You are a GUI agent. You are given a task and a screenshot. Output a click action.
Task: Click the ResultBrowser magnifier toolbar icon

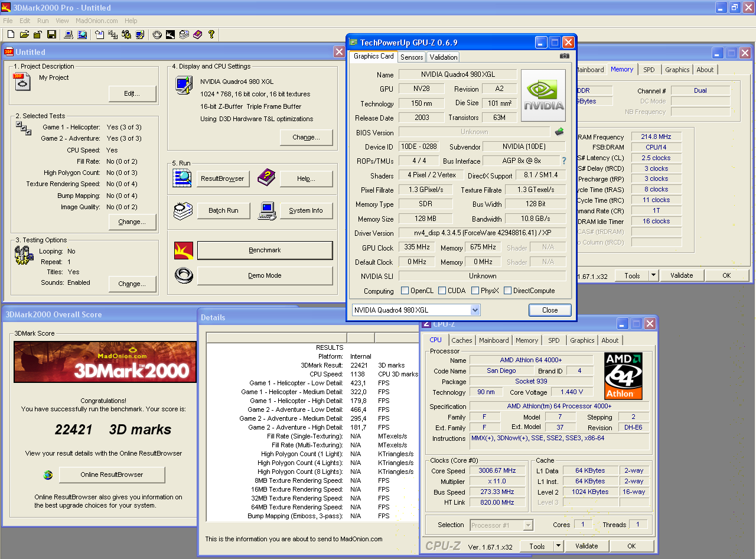point(82,35)
